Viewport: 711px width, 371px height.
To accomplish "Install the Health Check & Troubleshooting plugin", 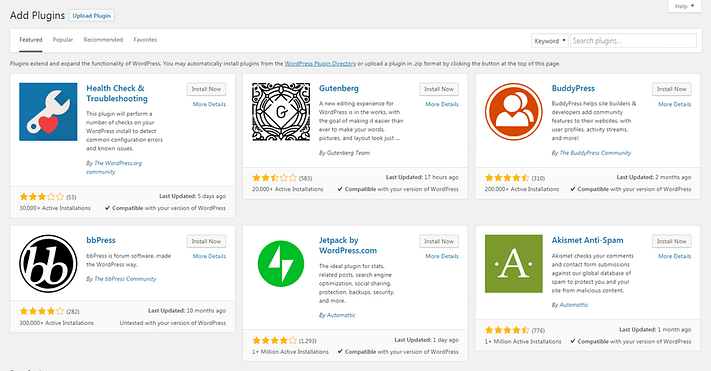I will pos(206,89).
